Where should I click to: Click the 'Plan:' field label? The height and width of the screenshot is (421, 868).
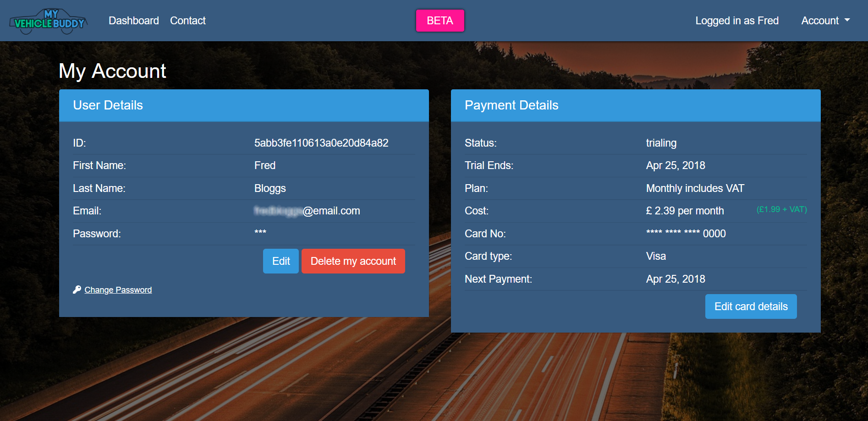click(476, 188)
